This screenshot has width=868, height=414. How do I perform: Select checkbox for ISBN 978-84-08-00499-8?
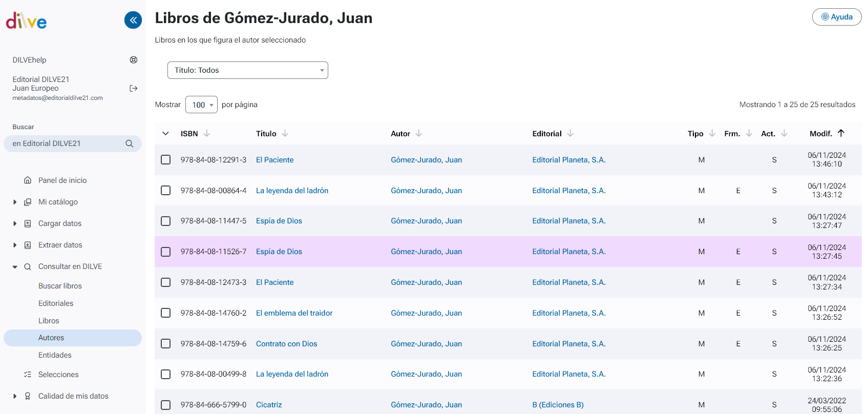[166, 374]
